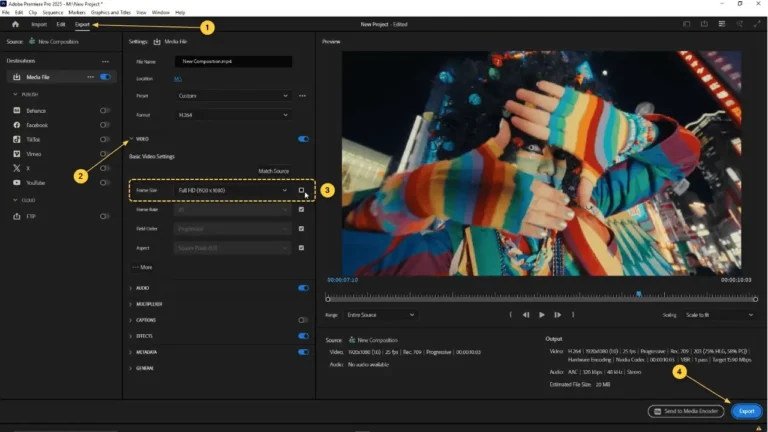Open the Import tab
768x432 pixels.
pos(39,24)
